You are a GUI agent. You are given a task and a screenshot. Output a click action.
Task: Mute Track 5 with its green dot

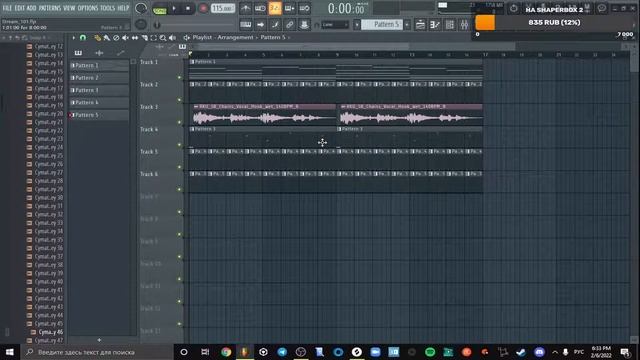coord(179,167)
